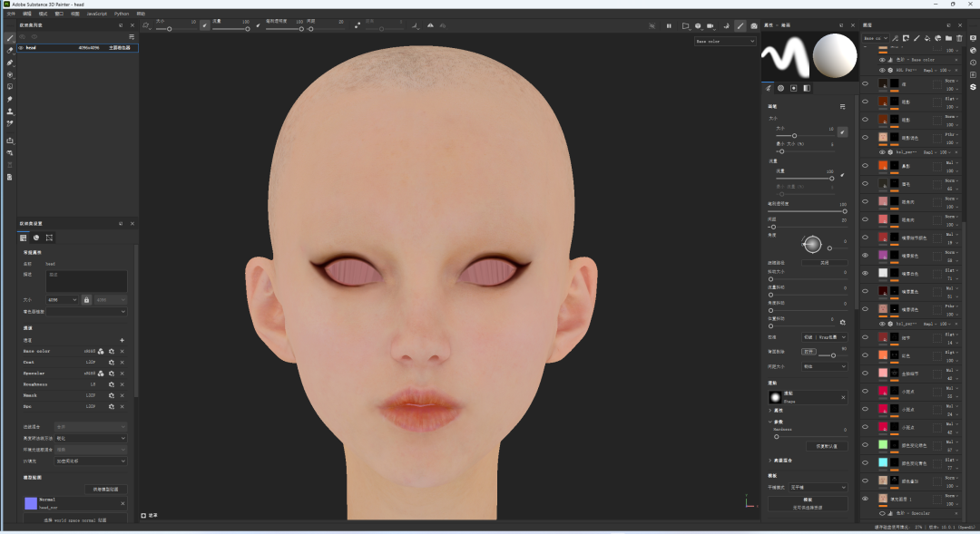The width and height of the screenshot is (980, 534).
Task: Click the bake mesh maps button
Action: 105,489
